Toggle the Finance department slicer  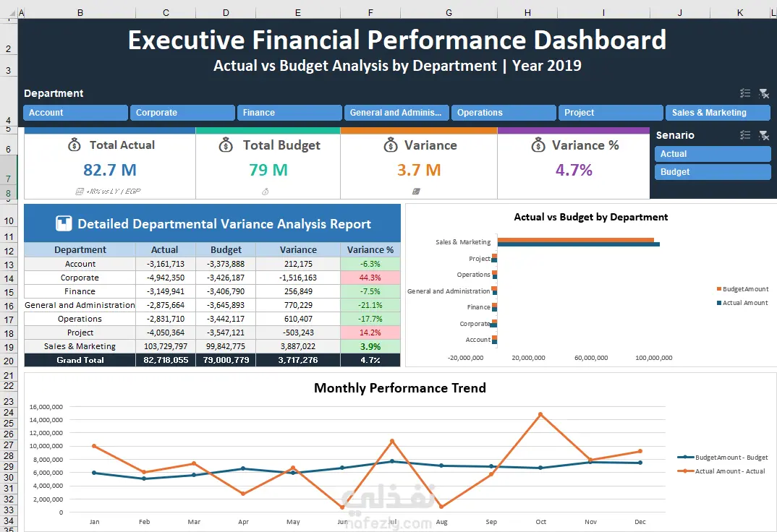click(x=289, y=112)
